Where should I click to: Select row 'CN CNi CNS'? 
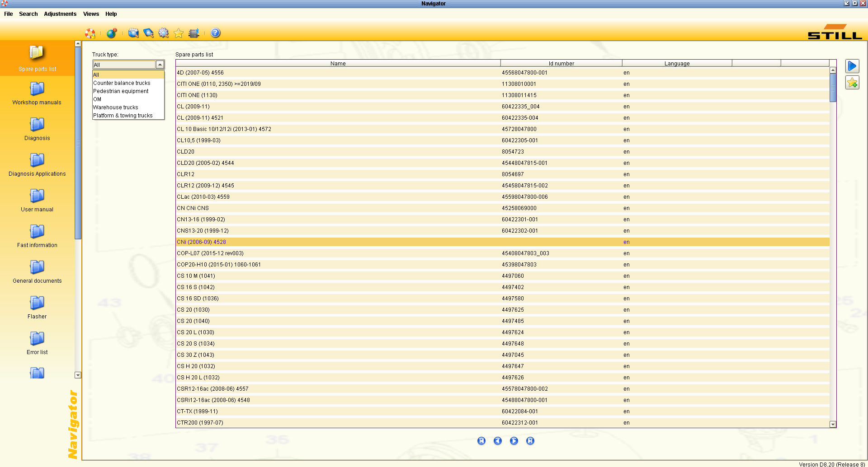tap(503, 208)
